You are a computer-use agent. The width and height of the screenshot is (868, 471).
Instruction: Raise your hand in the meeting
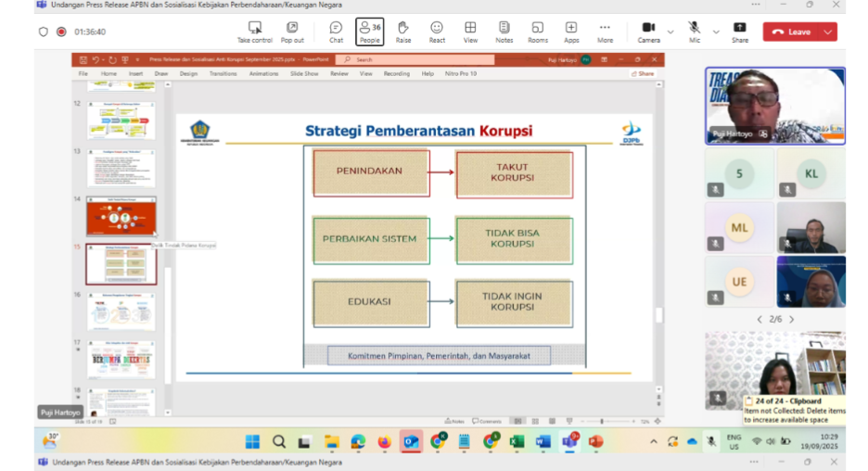(x=403, y=32)
